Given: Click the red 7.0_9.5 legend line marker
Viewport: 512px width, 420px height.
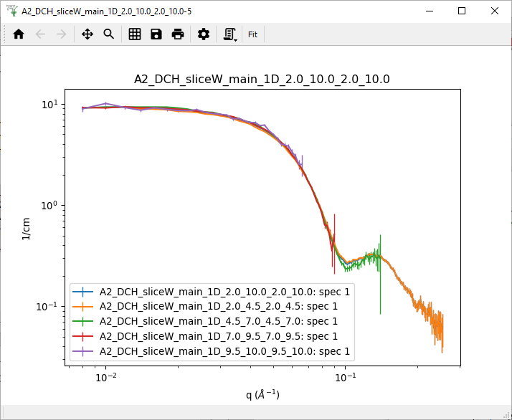Looking at the screenshot, I should [85, 336].
